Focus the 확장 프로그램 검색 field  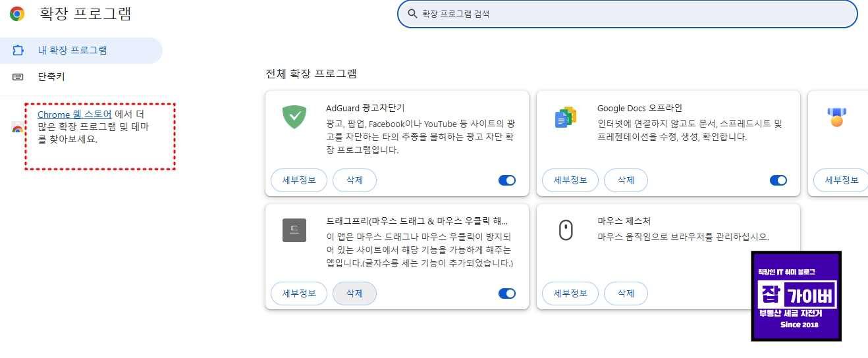[628, 14]
